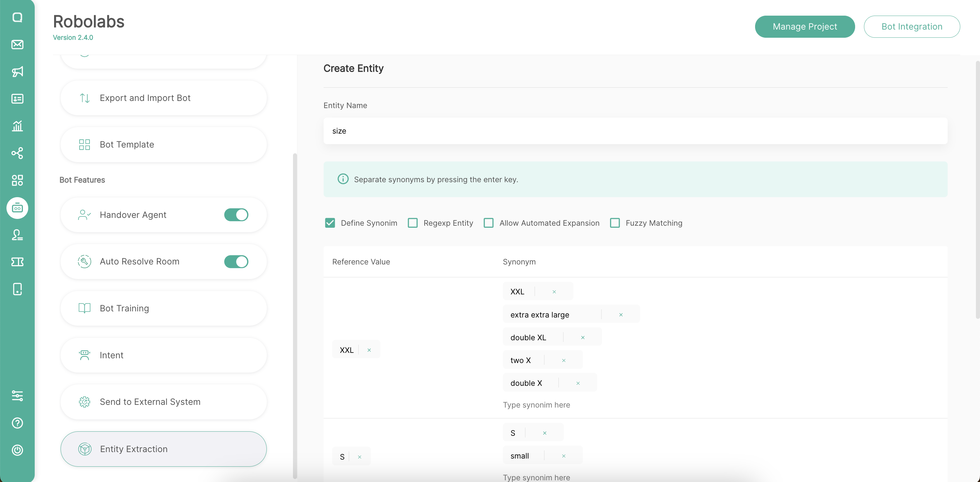Click the left panel vertical scrollbar
Screen dimensions: 980x482
click(x=294, y=315)
